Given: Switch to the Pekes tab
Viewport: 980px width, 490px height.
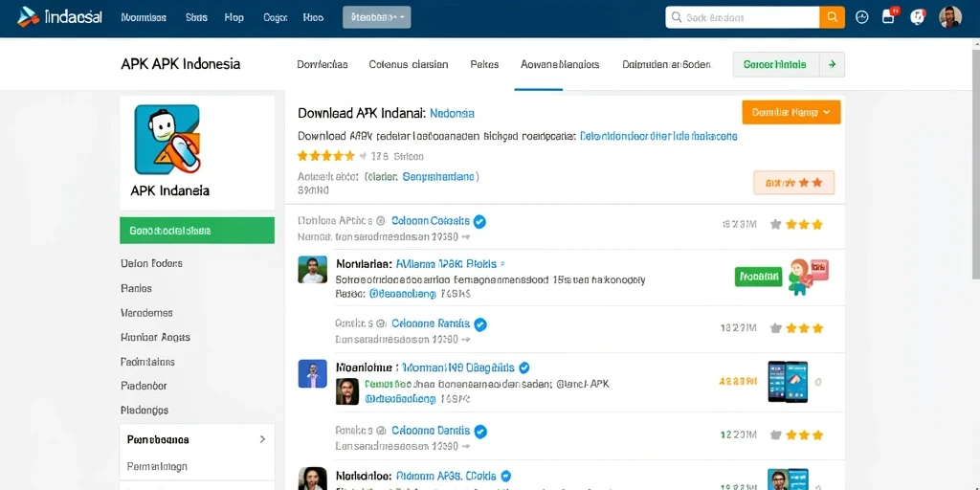Looking at the screenshot, I should click(484, 64).
